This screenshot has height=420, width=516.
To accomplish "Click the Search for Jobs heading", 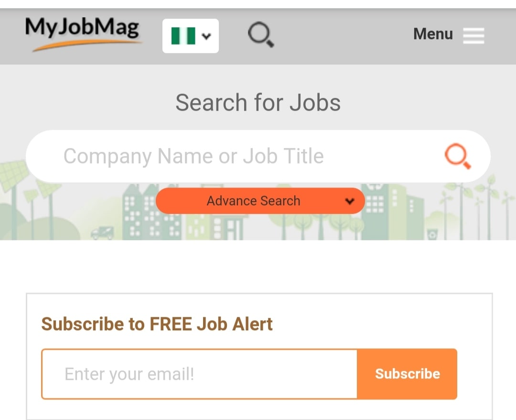I will (258, 102).
